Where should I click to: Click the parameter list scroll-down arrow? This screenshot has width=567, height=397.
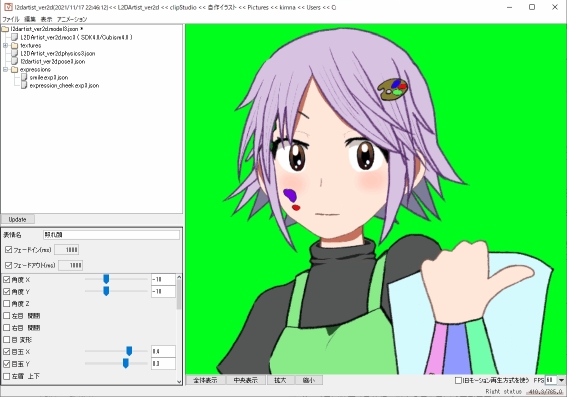179,381
